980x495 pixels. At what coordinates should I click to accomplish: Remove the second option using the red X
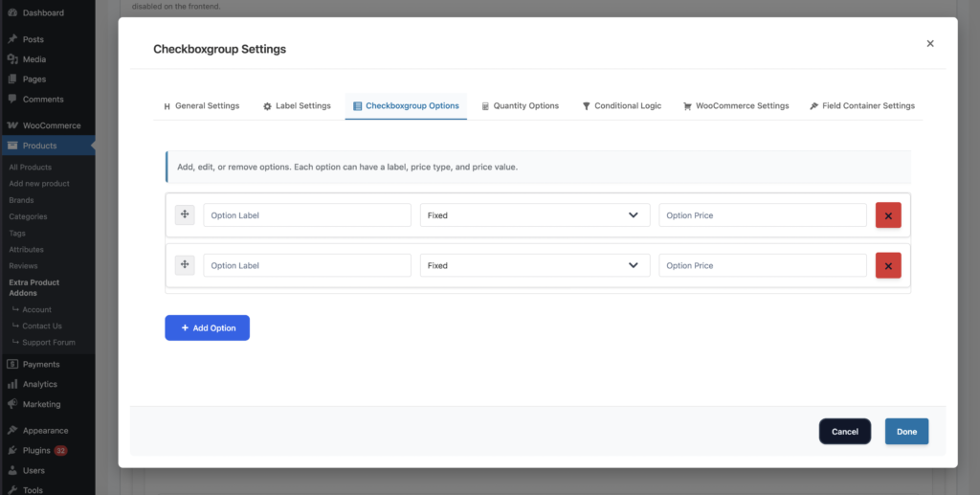888,265
